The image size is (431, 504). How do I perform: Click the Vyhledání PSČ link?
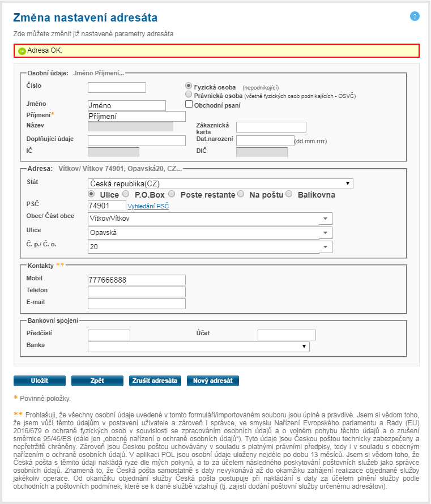pyautogui.click(x=148, y=206)
